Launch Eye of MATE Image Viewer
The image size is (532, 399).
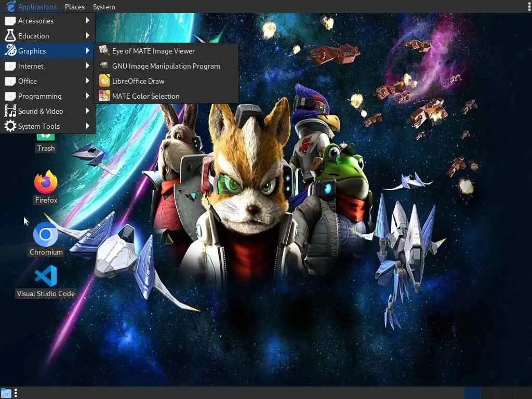point(166,51)
